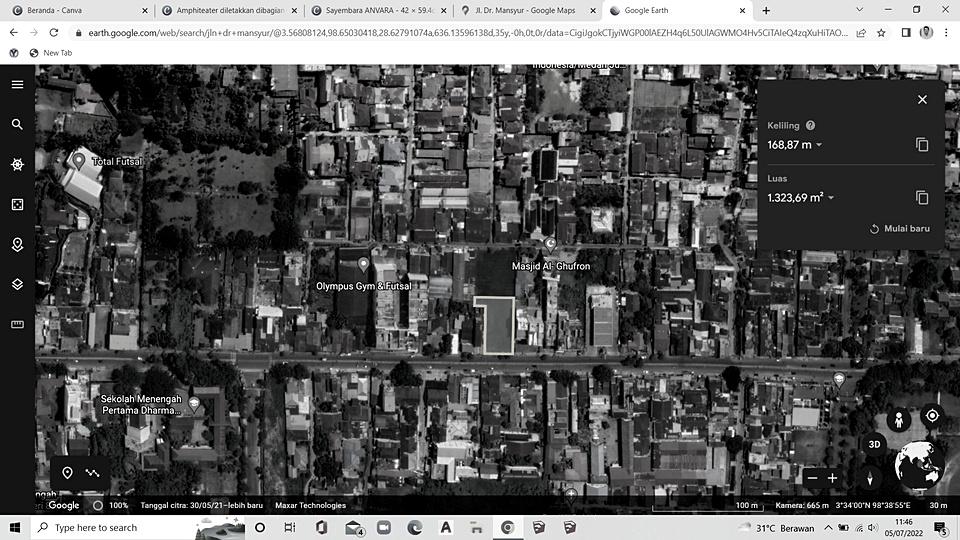This screenshot has height=540, width=960.
Task: Open the search tool in sidebar
Action: pyautogui.click(x=17, y=124)
